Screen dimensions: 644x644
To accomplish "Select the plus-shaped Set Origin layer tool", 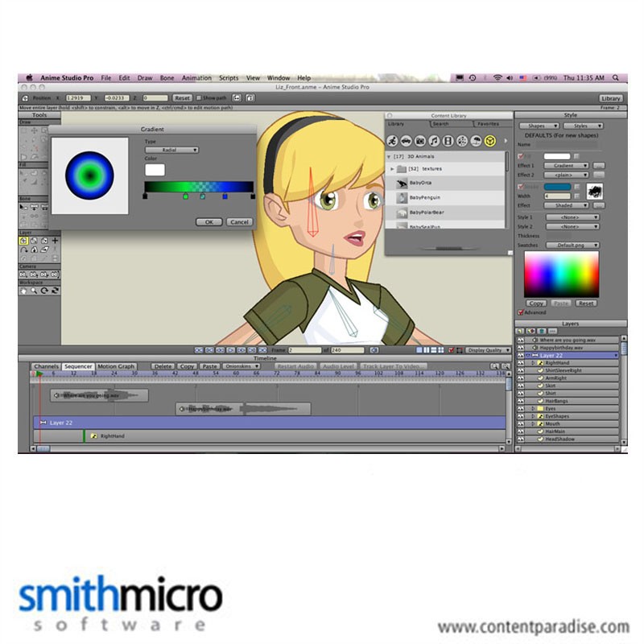I will point(55,241).
